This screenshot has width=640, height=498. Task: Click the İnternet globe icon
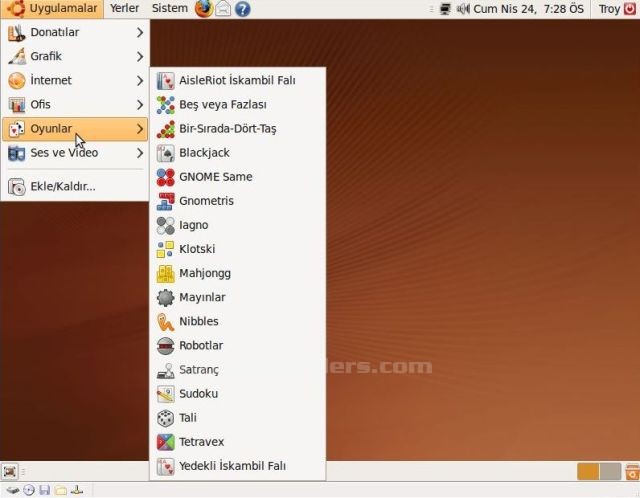click(x=17, y=81)
